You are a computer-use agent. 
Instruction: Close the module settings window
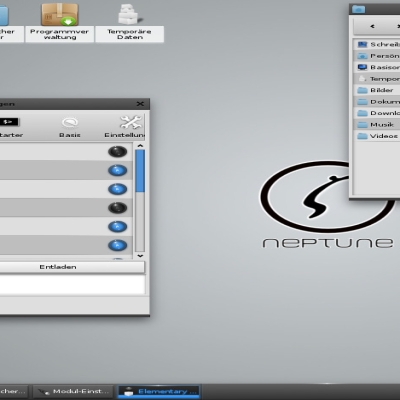coord(140,104)
